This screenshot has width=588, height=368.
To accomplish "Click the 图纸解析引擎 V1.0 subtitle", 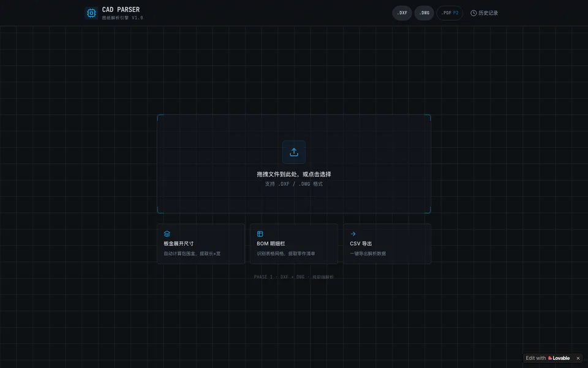I will click(x=123, y=18).
